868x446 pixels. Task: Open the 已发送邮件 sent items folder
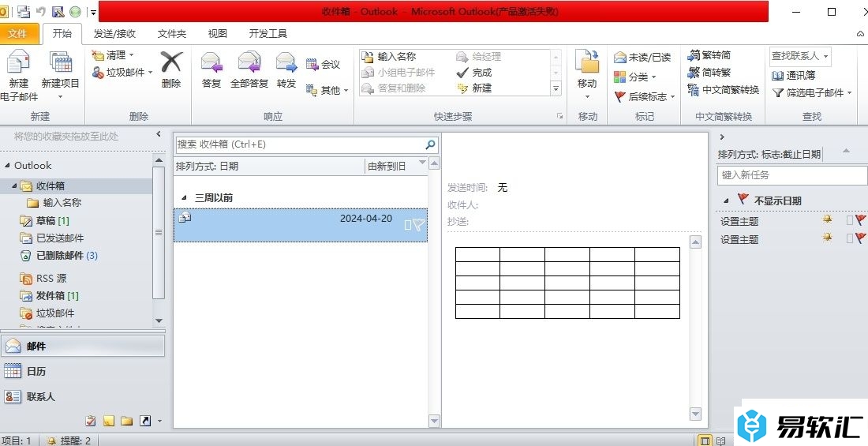click(x=51, y=238)
